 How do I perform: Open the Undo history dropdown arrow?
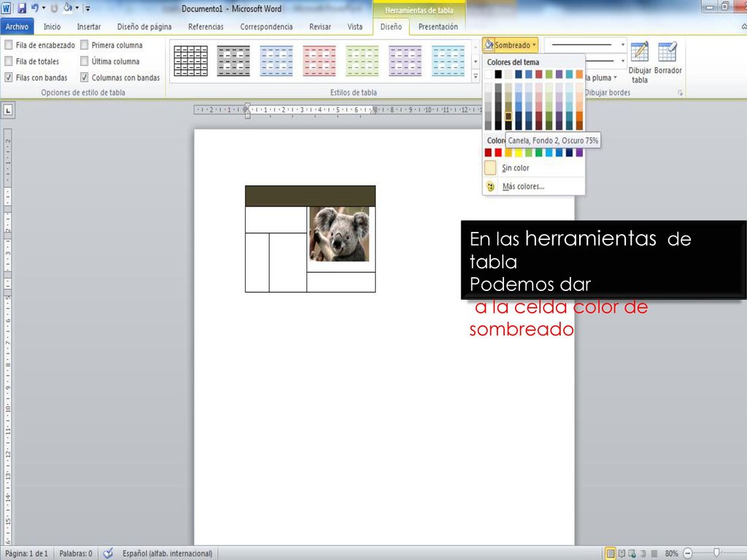coord(44,8)
